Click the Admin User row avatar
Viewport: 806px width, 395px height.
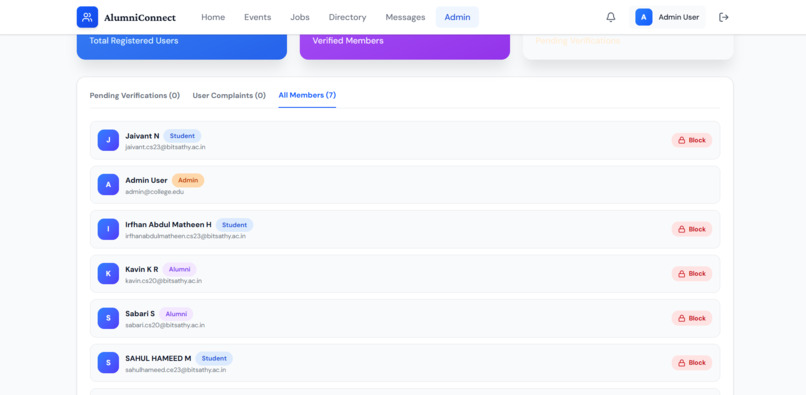click(108, 185)
